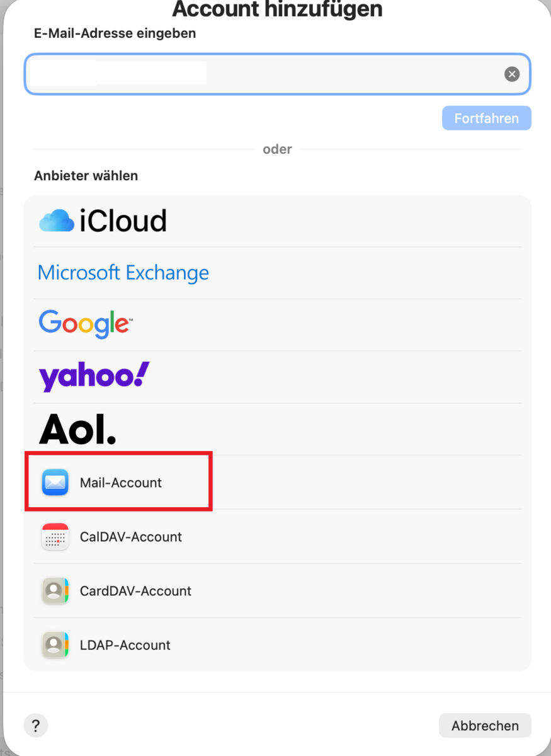Choose Microsoft Exchange as provider
Image resolution: width=551 pixels, height=756 pixels.
(x=123, y=273)
